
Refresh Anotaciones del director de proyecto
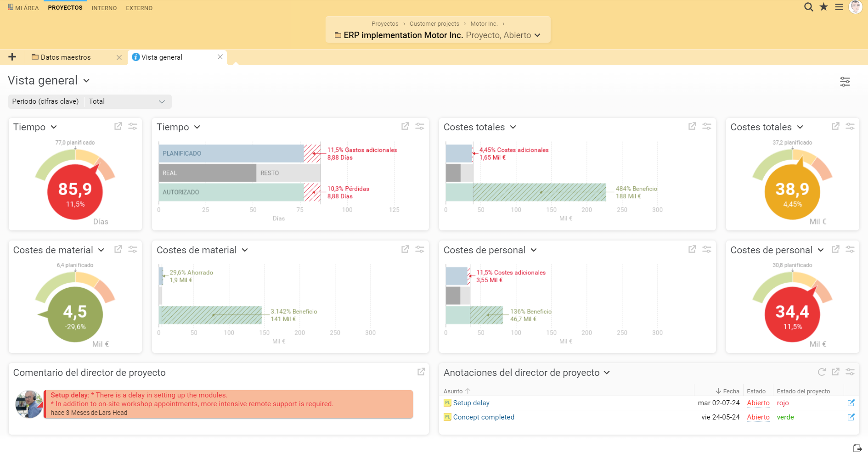pos(822,372)
